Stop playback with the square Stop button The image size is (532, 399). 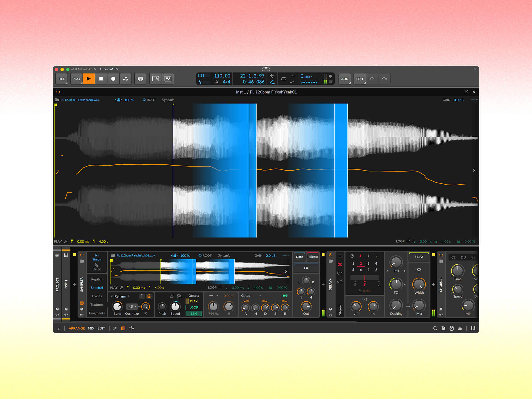click(101, 79)
